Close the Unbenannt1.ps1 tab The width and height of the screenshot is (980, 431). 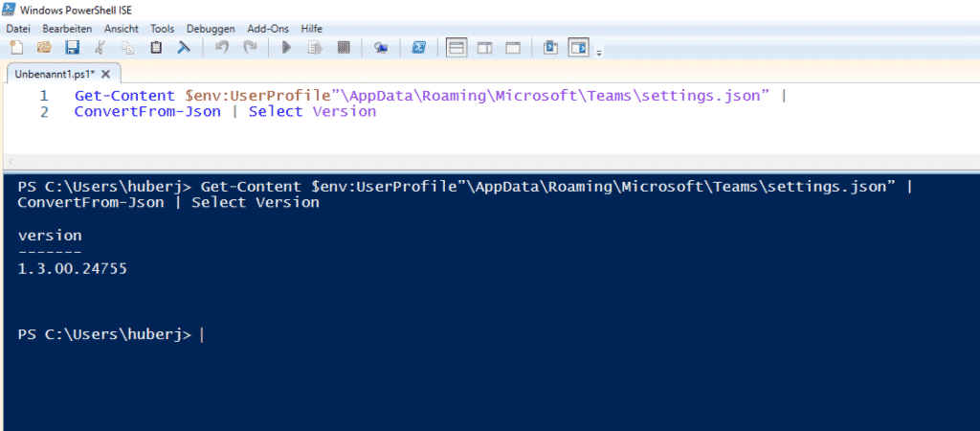coord(105,74)
